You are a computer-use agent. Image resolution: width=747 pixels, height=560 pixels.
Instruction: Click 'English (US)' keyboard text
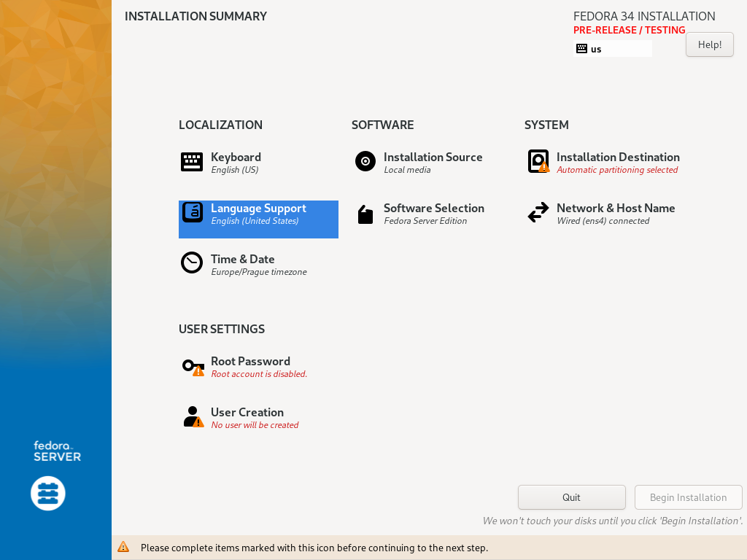point(234,170)
